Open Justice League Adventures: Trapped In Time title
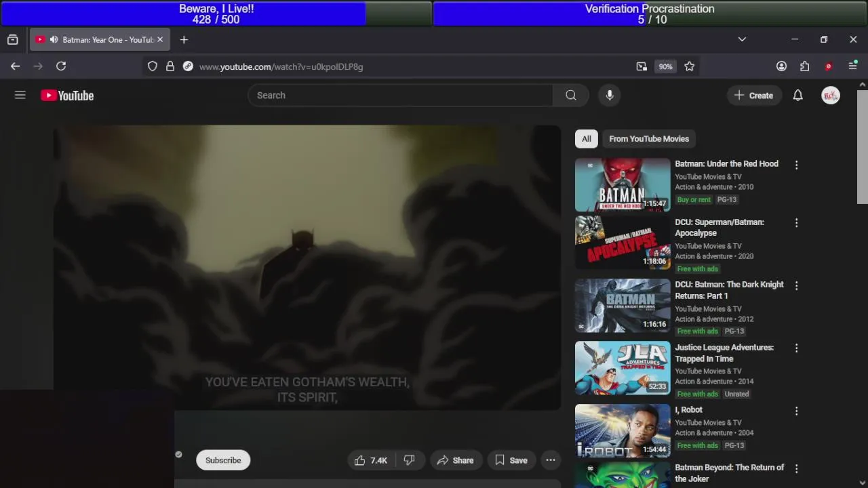Image resolution: width=868 pixels, height=488 pixels. (x=724, y=353)
